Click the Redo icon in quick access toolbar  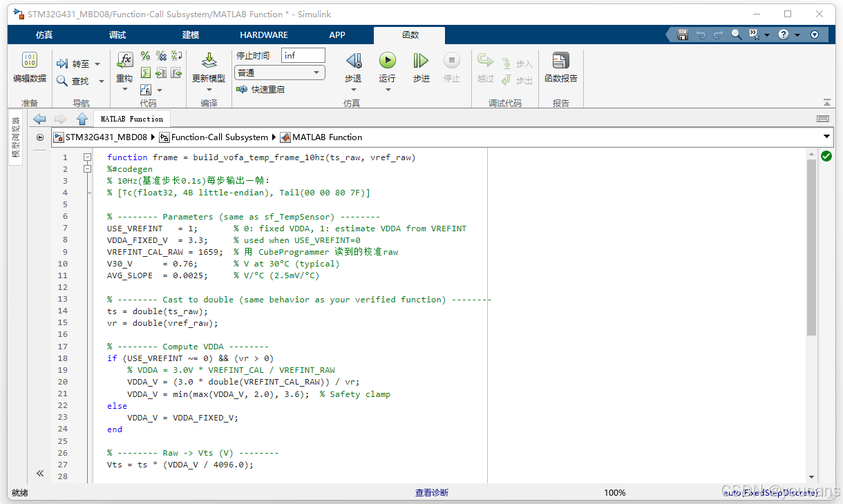click(x=719, y=35)
